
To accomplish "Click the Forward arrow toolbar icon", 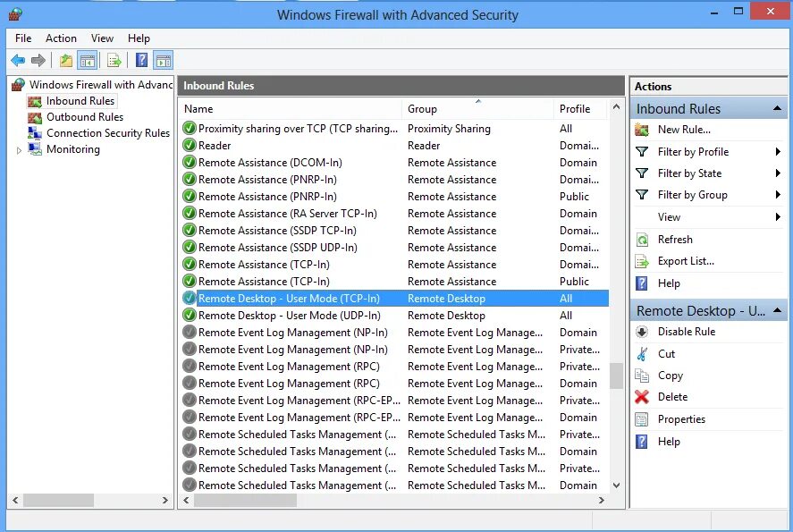I will [38, 61].
